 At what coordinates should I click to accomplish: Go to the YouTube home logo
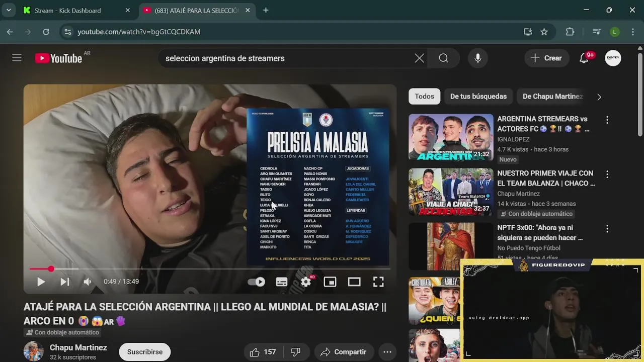point(58,58)
